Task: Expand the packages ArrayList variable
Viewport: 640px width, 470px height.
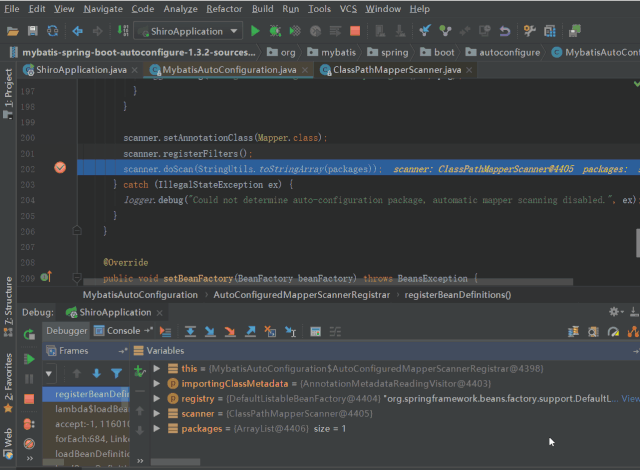Action: click(x=156, y=428)
